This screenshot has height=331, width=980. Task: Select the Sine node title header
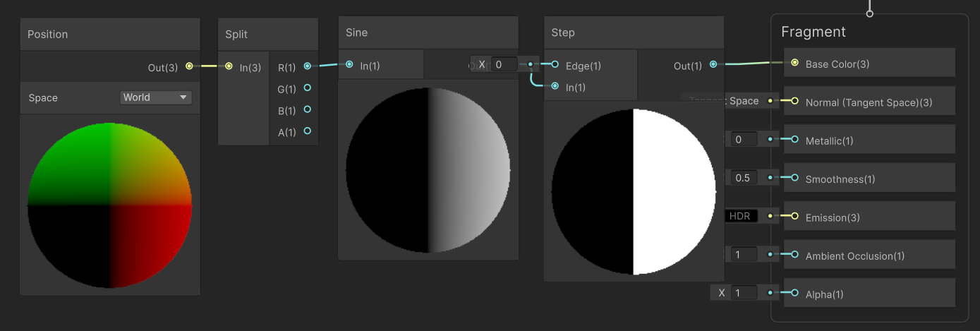click(428, 32)
